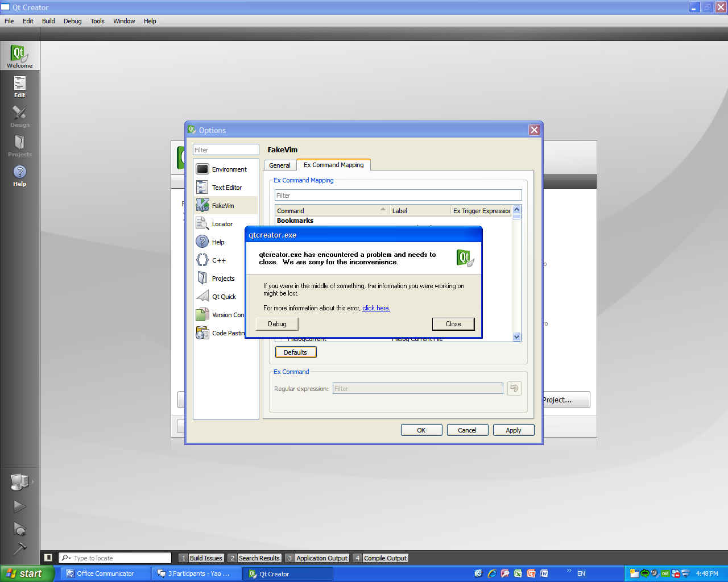This screenshot has width=728, height=582.
Task: Select Text Editor category in Options
Action: coord(226,188)
